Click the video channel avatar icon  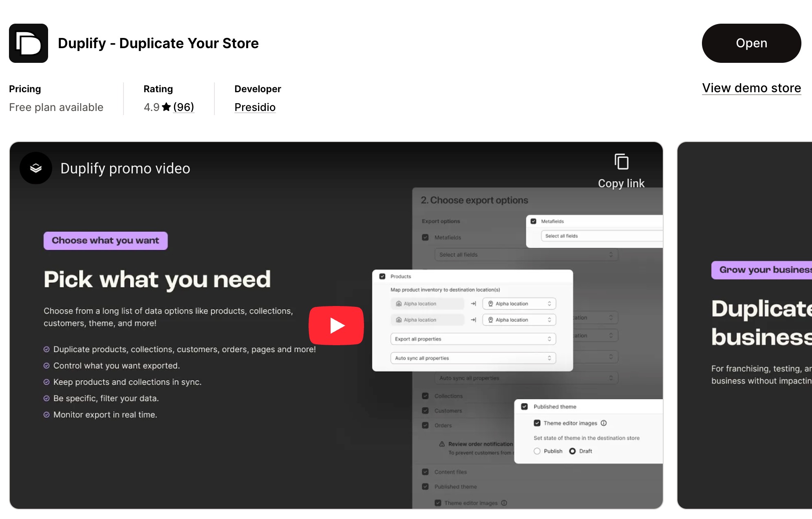pos(36,168)
